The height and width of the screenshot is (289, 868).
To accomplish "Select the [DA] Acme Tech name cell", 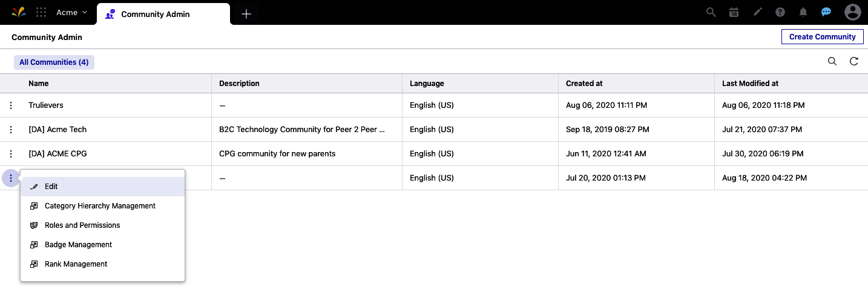I will (x=58, y=130).
